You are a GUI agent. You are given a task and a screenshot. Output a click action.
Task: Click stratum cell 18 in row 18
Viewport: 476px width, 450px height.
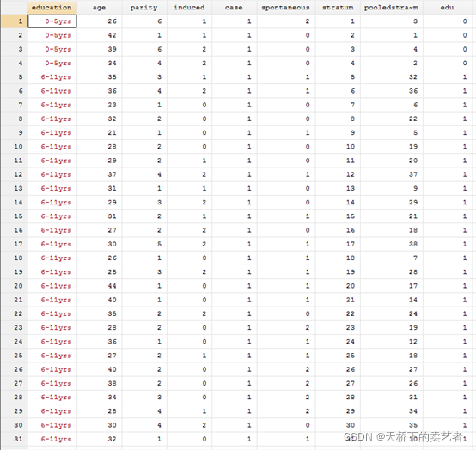(x=338, y=258)
